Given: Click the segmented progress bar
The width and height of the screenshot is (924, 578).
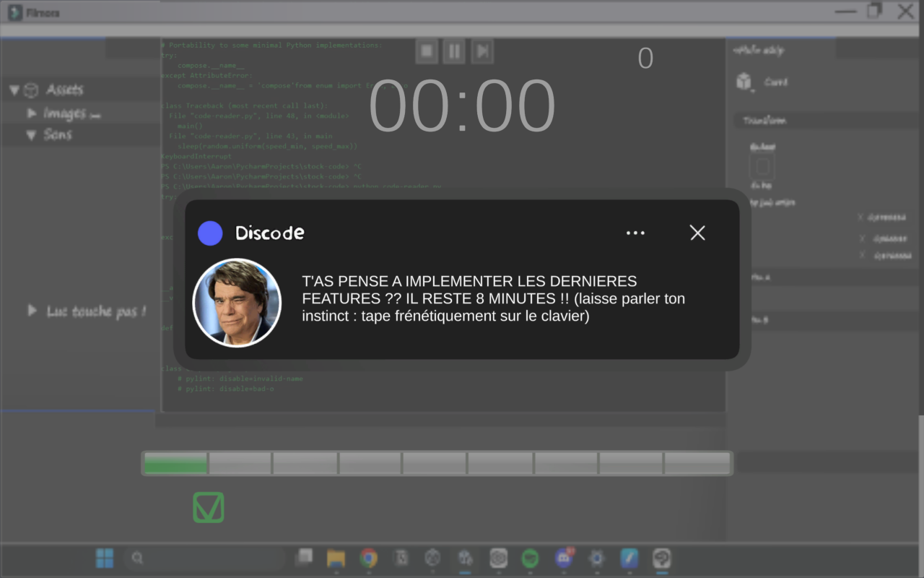Looking at the screenshot, I should pos(437,463).
